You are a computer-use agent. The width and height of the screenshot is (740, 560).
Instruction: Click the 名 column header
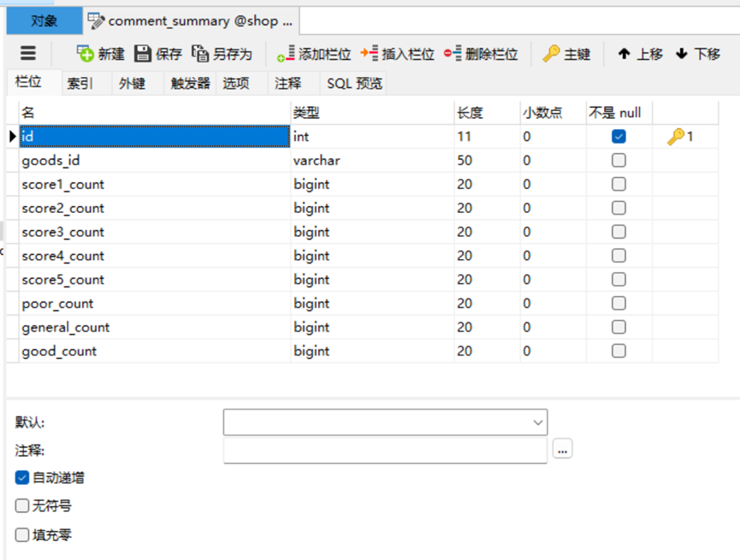click(x=155, y=112)
